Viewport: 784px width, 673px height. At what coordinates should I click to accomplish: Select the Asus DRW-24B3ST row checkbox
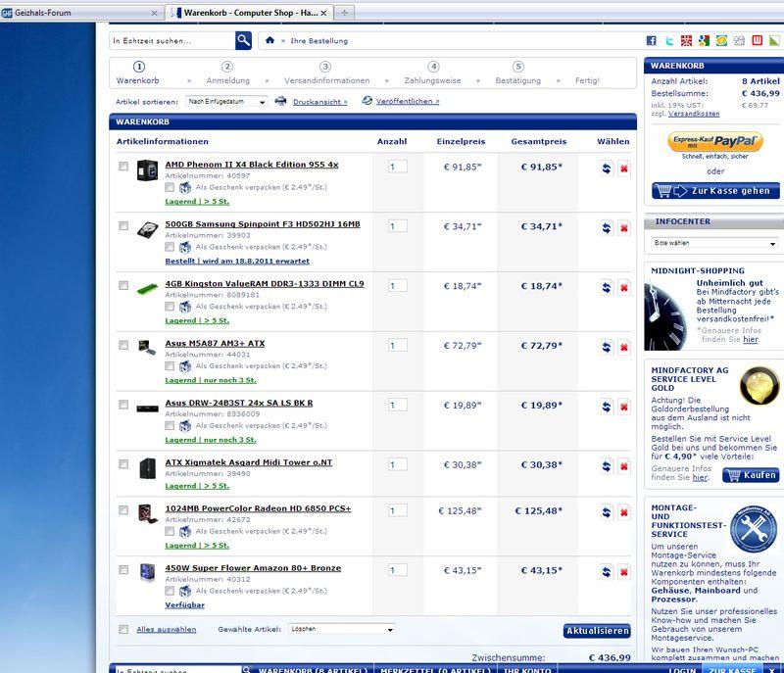coord(123,405)
